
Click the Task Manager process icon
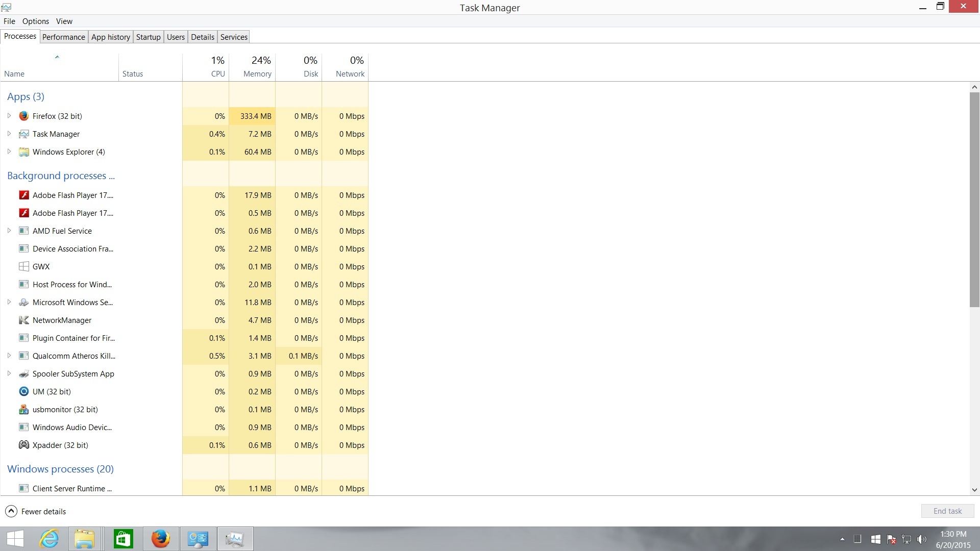pos(23,134)
